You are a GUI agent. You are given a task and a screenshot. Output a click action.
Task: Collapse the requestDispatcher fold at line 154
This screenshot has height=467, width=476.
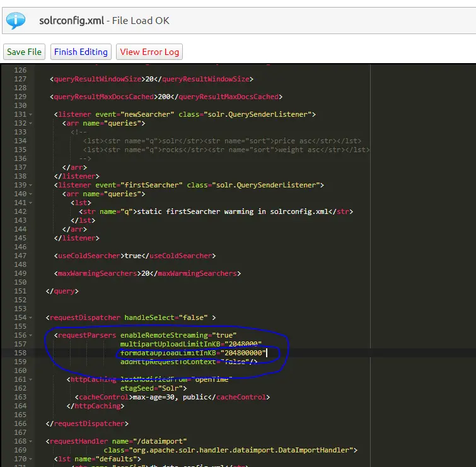30,317
